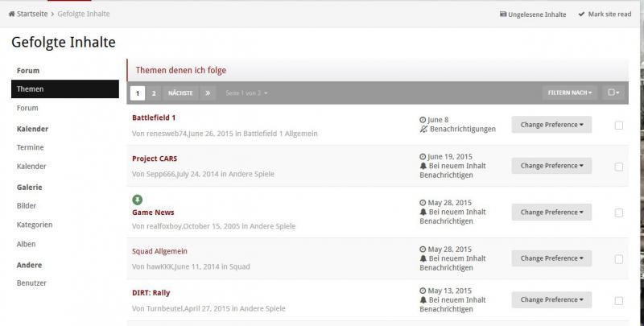Go to page 2 of followed topics

154,93
